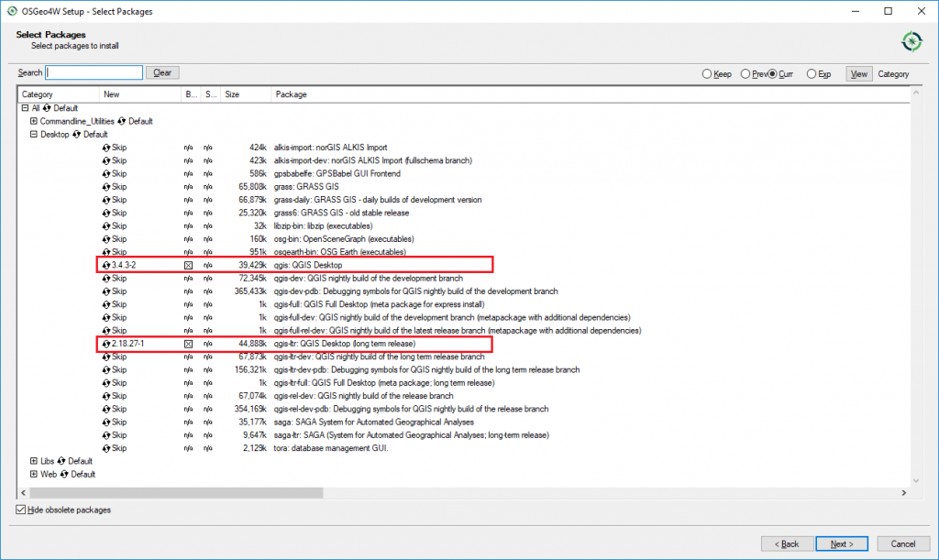Click the Category column header
Screen dimensions: 939x560
(58, 94)
